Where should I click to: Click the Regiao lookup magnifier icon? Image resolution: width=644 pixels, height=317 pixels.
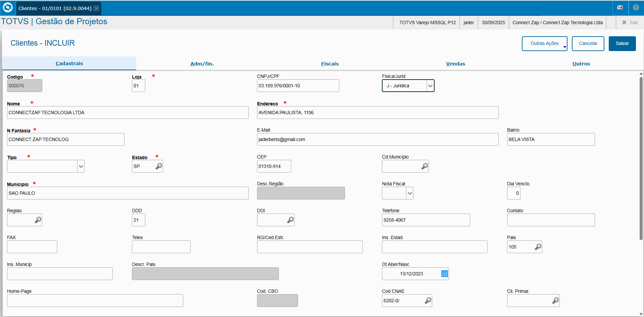coord(38,220)
